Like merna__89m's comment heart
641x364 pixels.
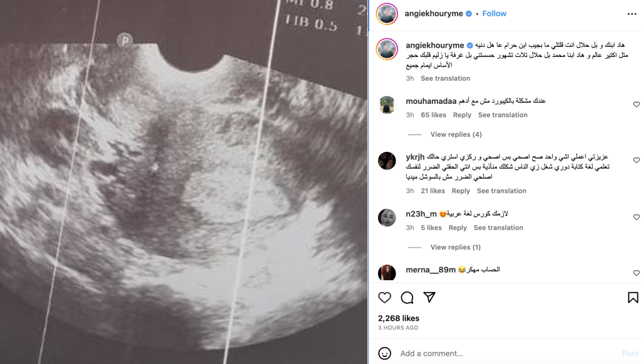click(x=636, y=273)
